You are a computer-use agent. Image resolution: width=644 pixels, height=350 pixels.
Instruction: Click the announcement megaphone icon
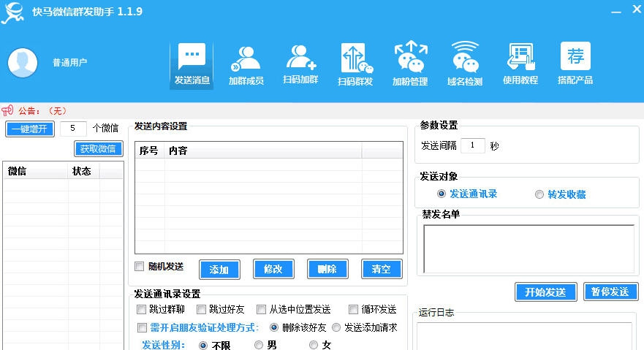(x=7, y=110)
